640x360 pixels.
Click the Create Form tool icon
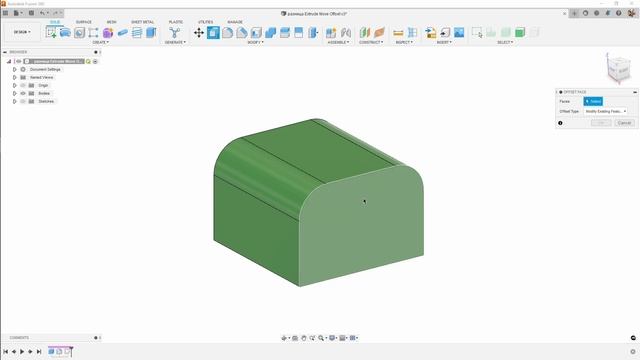click(x=108, y=33)
